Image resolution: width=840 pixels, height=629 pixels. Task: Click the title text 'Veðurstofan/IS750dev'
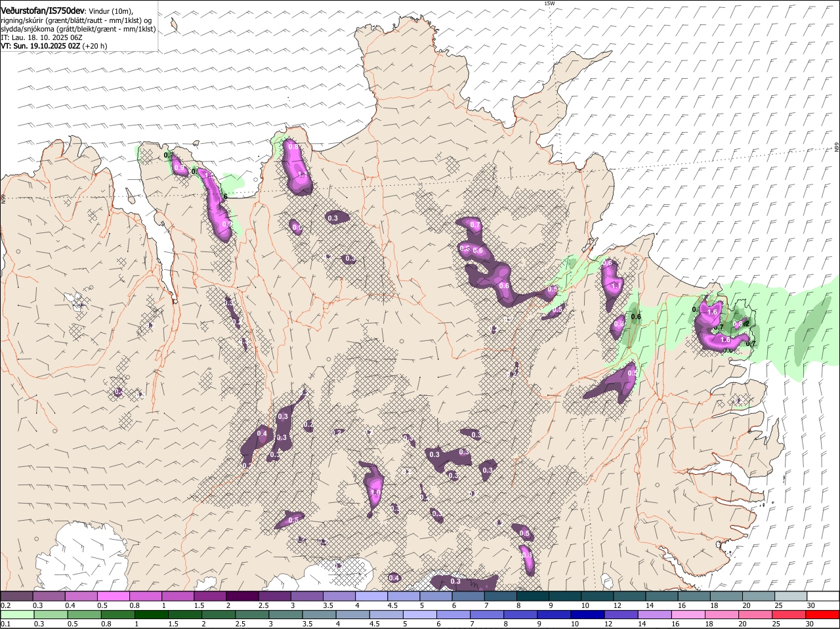(43, 11)
